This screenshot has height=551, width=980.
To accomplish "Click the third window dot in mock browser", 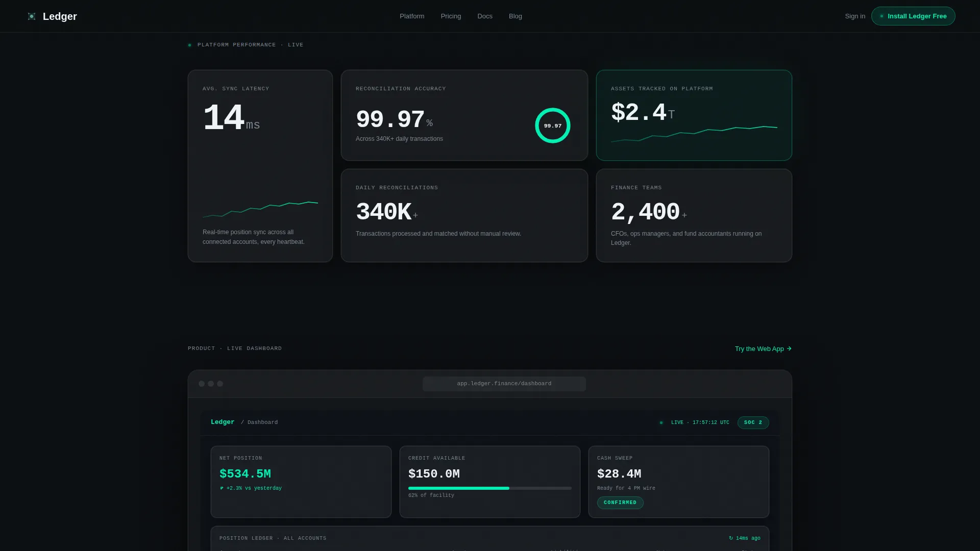I will 220,384.
